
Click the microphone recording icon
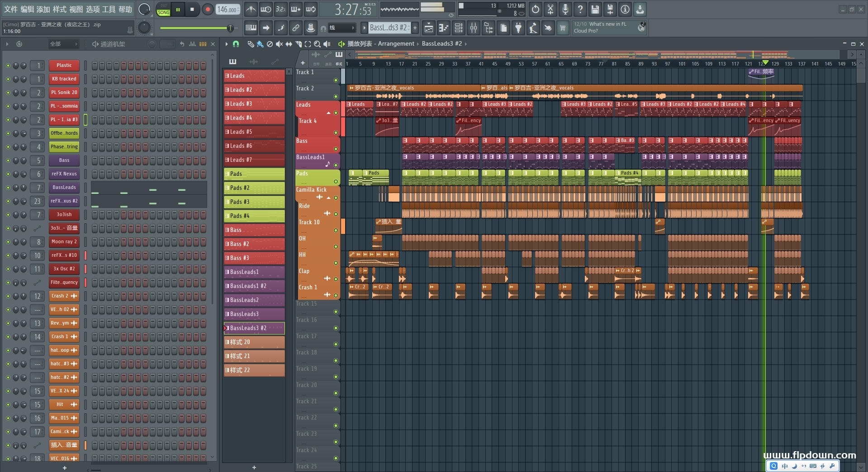(565, 9)
